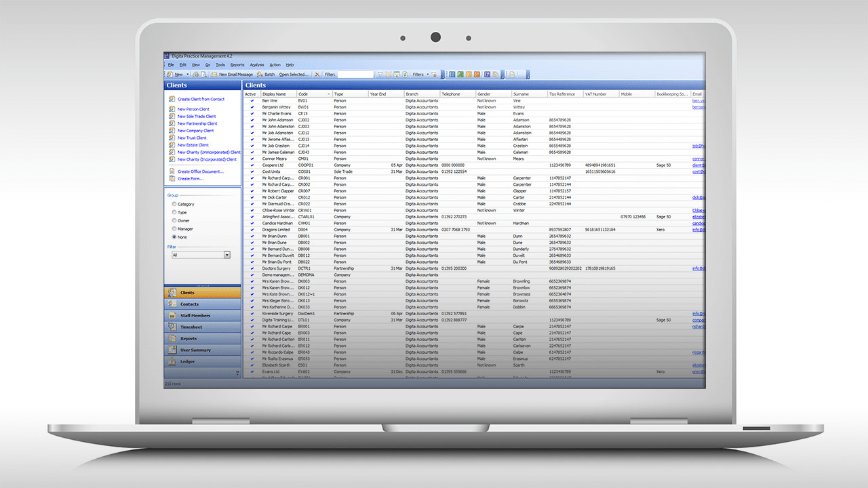Click the New client toolbar icon
The height and width of the screenshot is (488, 868).
point(170,75)
